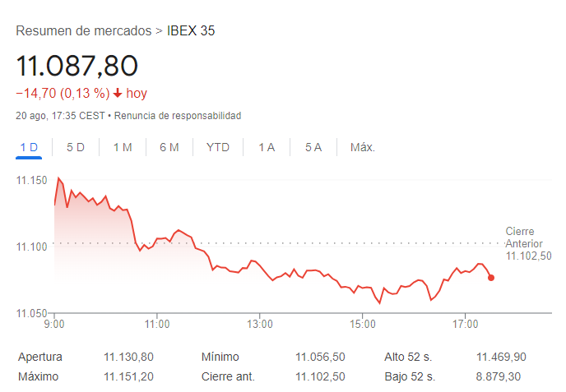
Task: Click the red down arrow next to hoy
Action: [118, 94]
